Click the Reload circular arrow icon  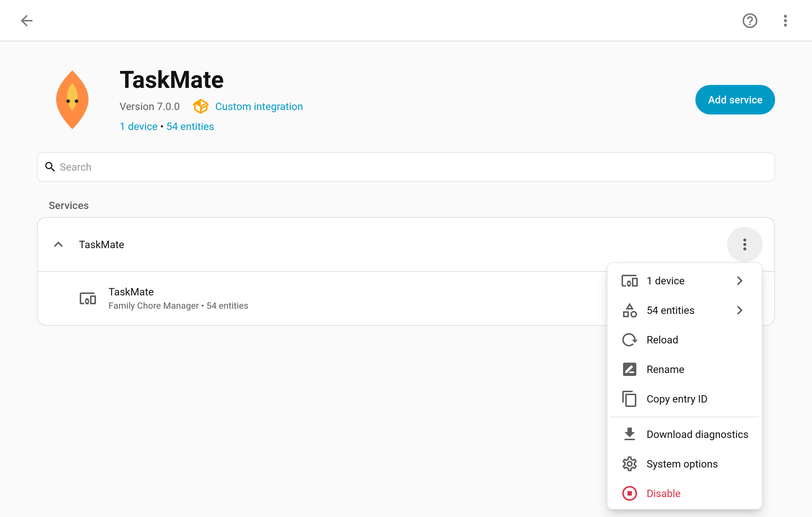click(629, 340)
